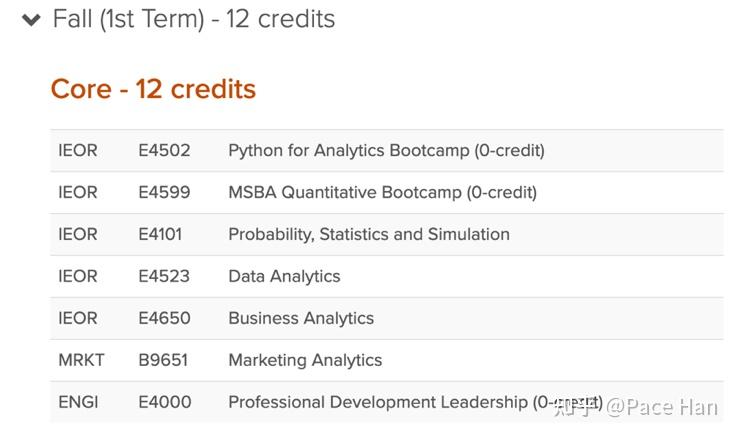Screen dimensions: 737x437
Task: Click the MRKT department code
Action: point(81,360)
